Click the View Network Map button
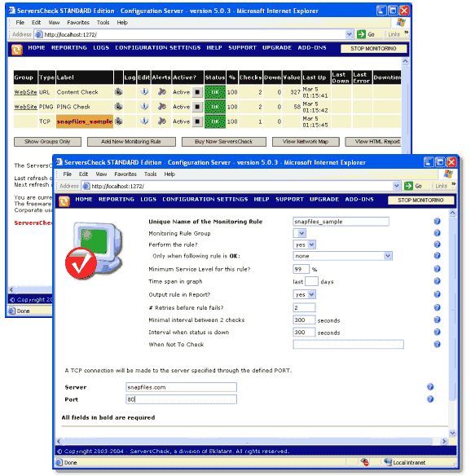Image resolution: width=471 pixels, height=476 pixels. tap(306, 142)
